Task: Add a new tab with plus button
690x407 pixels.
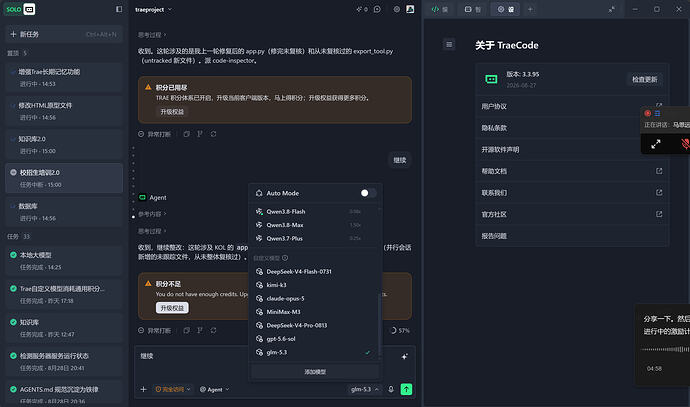Action: 530,9
